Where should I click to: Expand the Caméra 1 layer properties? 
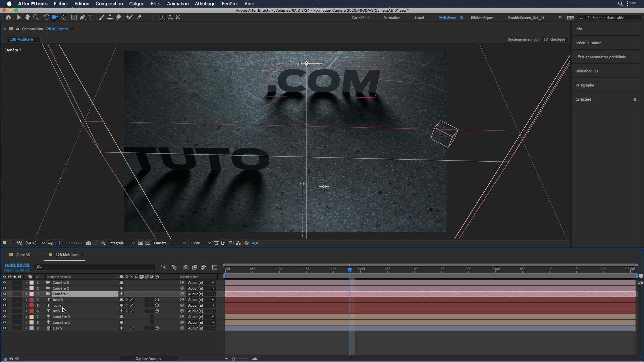(26, 294)
